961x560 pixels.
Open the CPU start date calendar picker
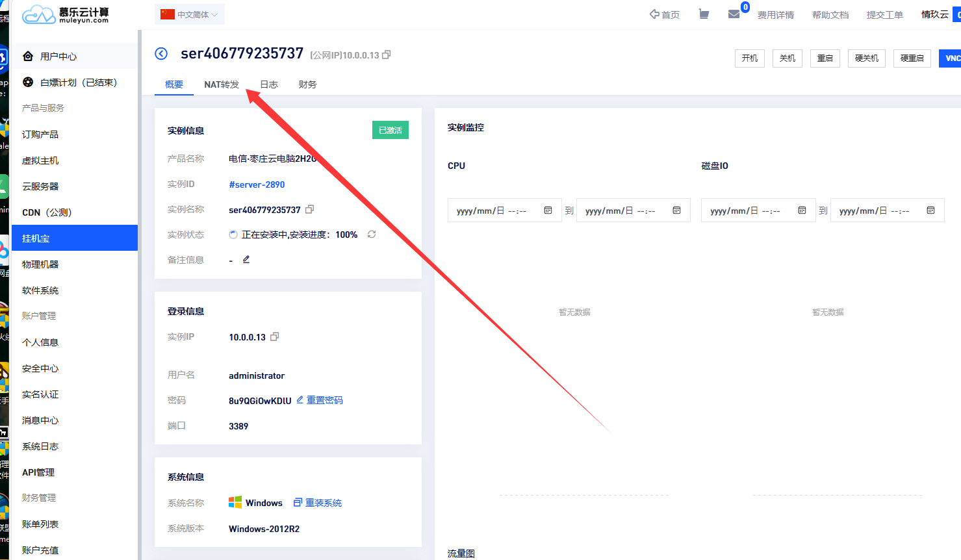548,210
